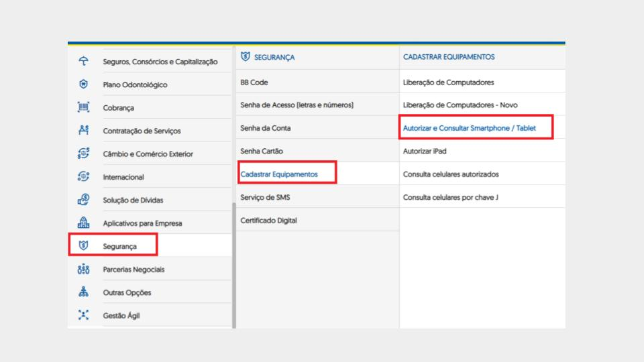Click the building icon for Aplicativos para Empresa
The width and height of the screenshot is (644, 362).
pos(83,223)
